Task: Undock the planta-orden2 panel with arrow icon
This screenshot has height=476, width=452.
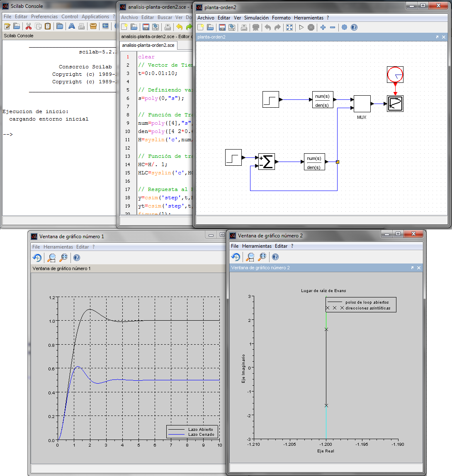Action: pyautogui.click(x=437, y=37)
